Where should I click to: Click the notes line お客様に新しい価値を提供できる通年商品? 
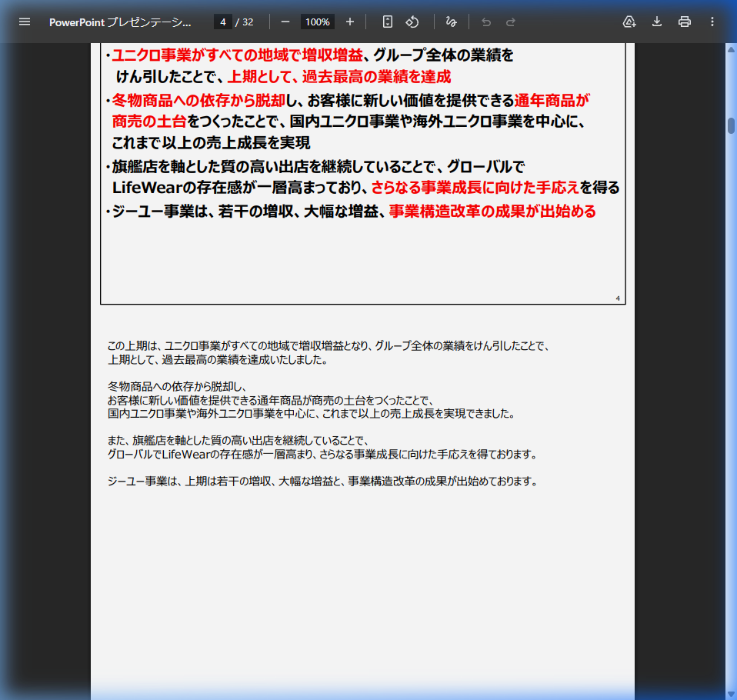click(270, 401)
